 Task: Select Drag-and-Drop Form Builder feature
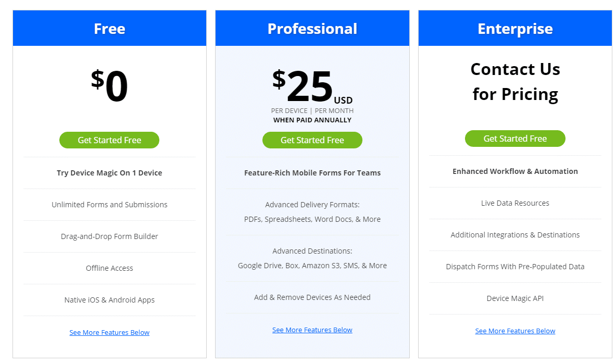pyautogui.click(x=109, y=236)
